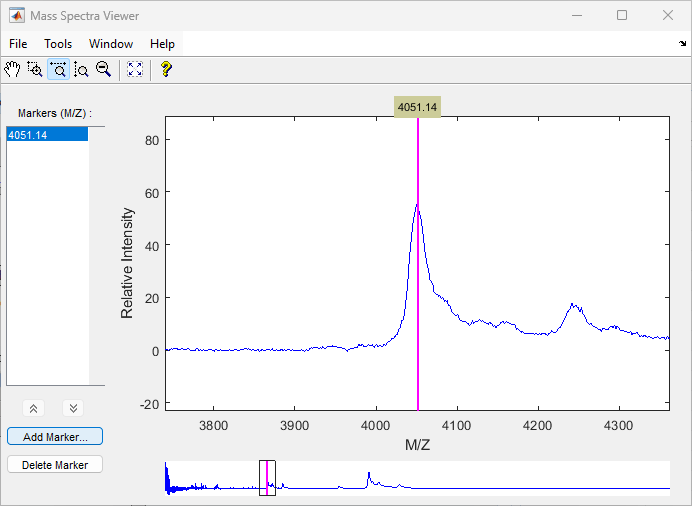
Task: Toggle the horizontal zoom tool
Action: point(58,70)
